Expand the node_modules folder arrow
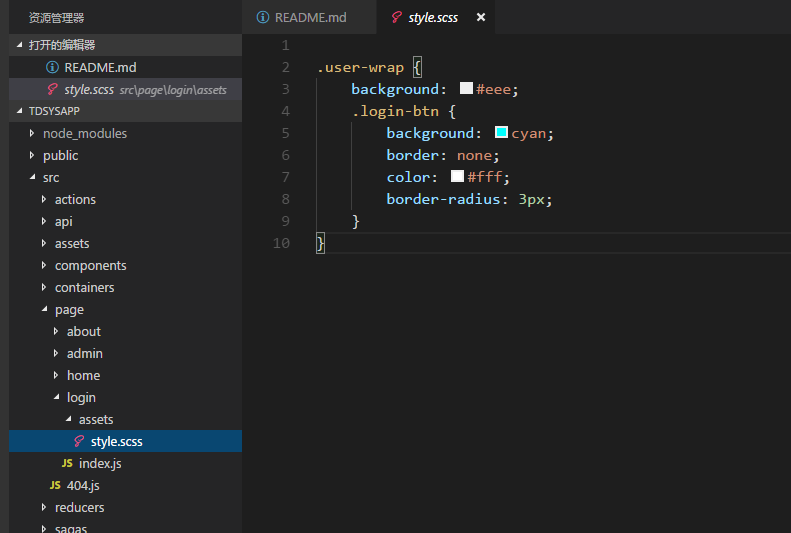 pos(32,133)
